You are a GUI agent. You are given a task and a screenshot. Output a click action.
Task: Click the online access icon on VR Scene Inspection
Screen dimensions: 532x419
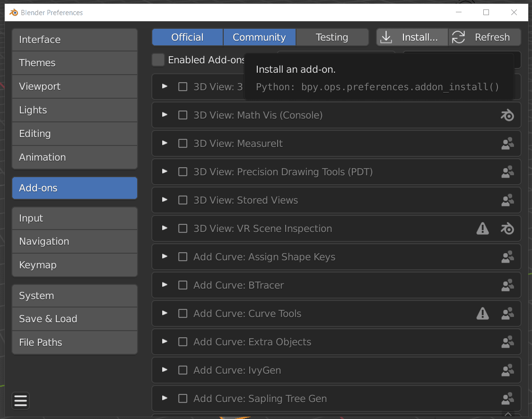coord(507,228)
